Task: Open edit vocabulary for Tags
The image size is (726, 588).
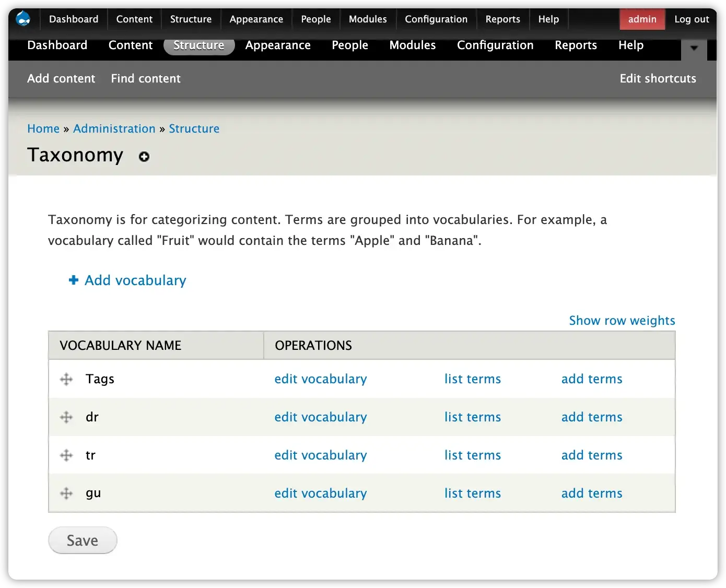Action: tap(321, 379)
